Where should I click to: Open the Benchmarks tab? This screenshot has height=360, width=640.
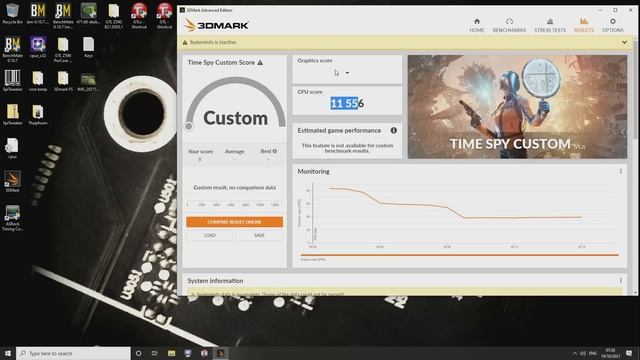[509, 25]
